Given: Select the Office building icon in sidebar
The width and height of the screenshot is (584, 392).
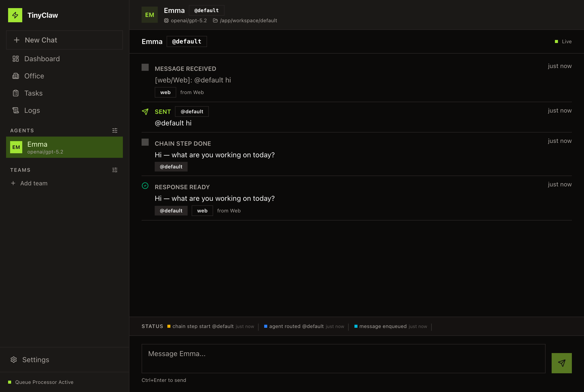Looking at the screenshot, I should [16, 76].
